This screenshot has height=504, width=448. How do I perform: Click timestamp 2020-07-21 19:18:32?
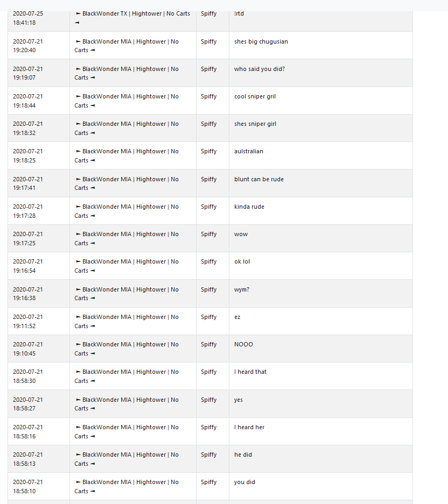pos(27,128)
